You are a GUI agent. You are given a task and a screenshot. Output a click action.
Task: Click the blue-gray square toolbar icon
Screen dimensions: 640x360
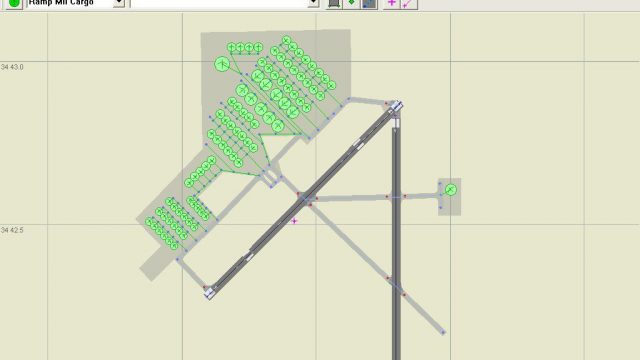click(x=369, y=3)
